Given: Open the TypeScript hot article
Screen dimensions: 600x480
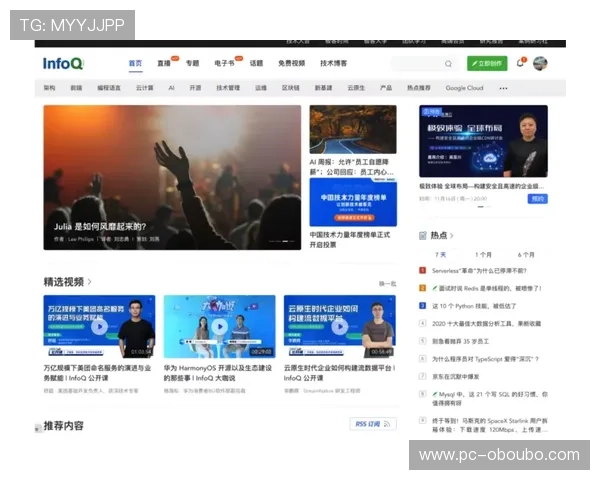Looking at the screenshot, I should pyautogui.click(x=485, y=359).
